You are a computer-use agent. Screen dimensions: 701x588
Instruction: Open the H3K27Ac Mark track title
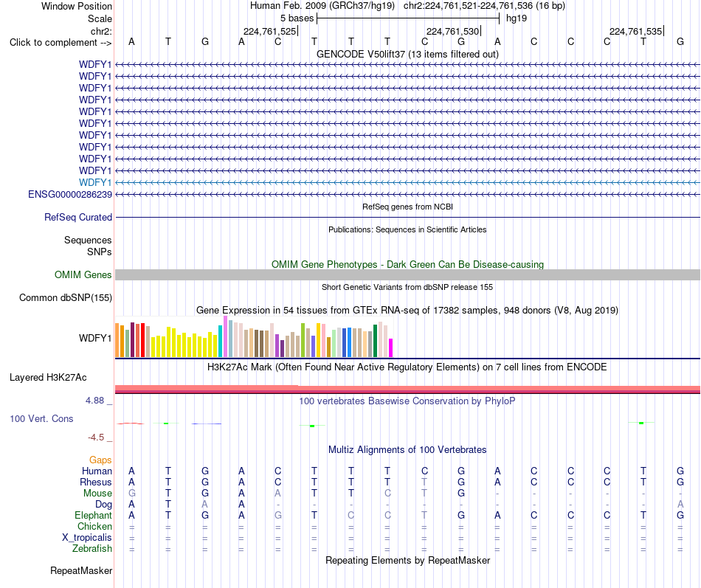coord(407,367)
